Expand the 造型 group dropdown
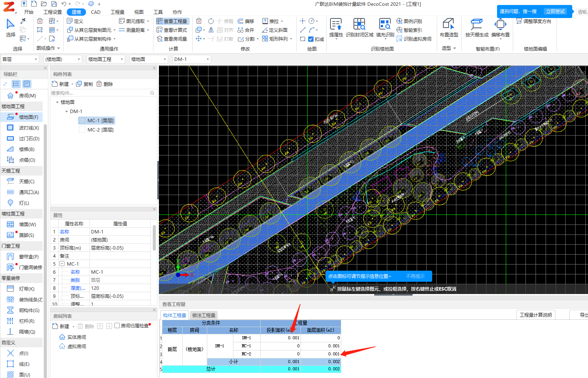588x378 pixels. point(455,48)
